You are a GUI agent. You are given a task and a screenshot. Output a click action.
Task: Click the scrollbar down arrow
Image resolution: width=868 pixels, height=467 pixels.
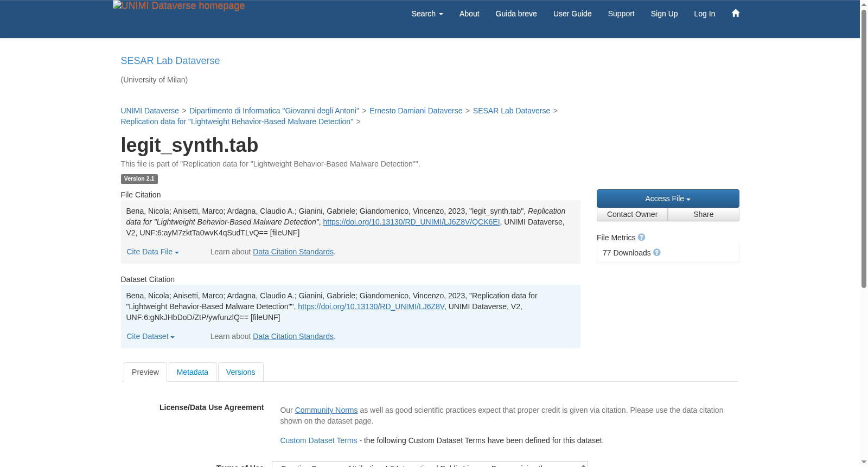point(864,463)
